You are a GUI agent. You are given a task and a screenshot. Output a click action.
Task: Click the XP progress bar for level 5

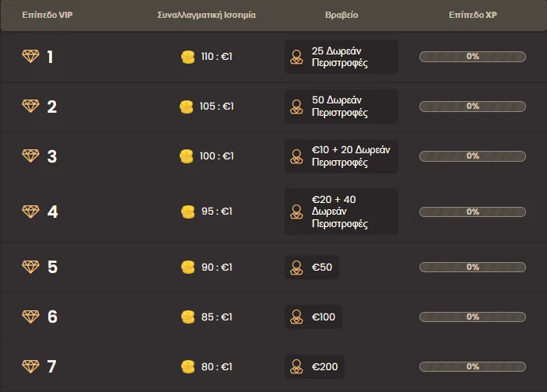472,268
